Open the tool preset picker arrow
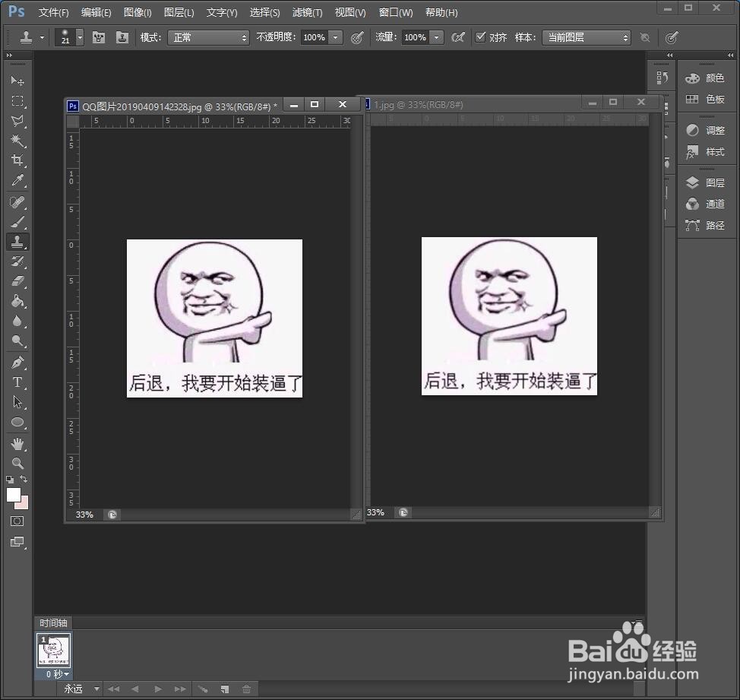This screenshot has height=700, width=740. [x=42, y=37]
